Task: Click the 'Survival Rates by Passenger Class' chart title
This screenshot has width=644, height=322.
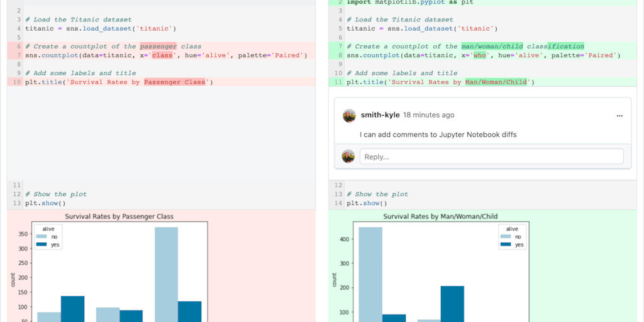Action: [119, 216]
